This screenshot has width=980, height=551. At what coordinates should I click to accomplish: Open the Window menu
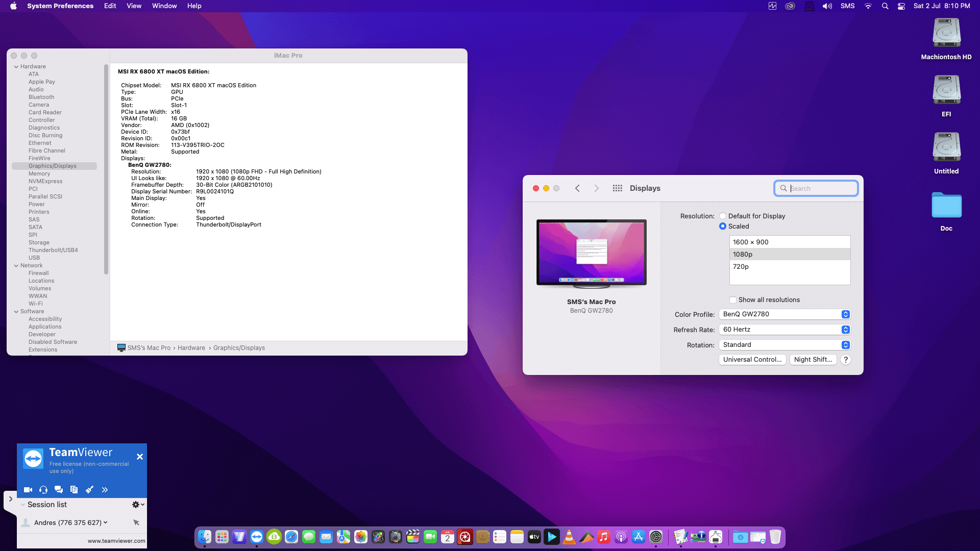(164, 6)
